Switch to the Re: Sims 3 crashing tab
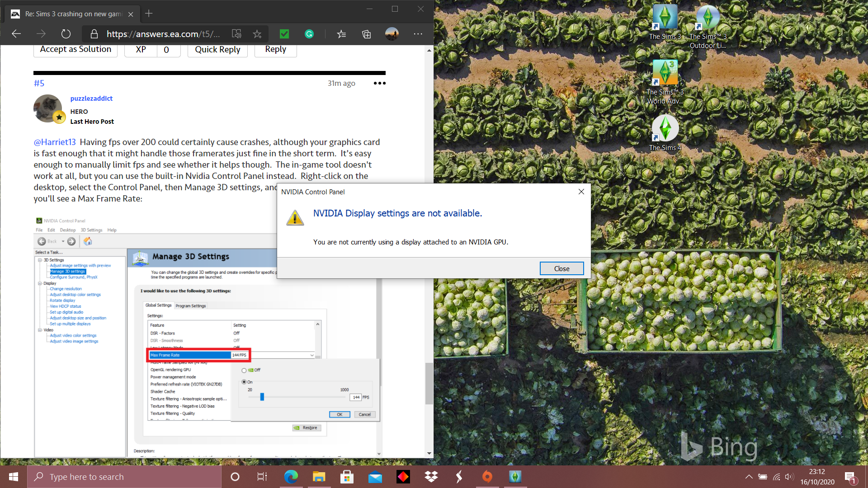Screen dimensions: 868x488 tap(72, 14)
